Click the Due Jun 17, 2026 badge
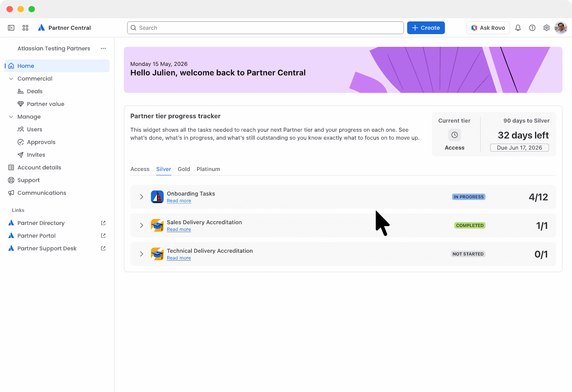Viewport: 572px width, 392px height. pyautogui.click(x=520, y=148)
